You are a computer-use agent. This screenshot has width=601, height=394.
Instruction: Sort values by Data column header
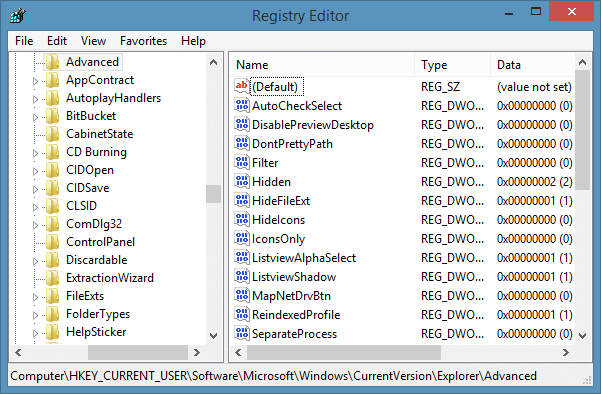[x=532, y=65]
